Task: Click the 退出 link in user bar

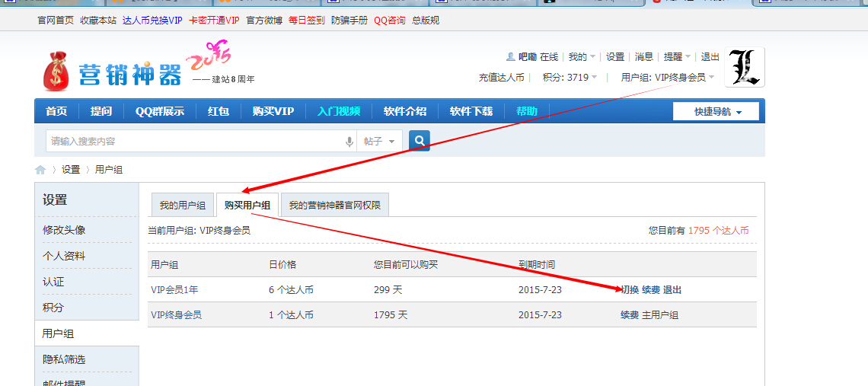Action: [710, 56]
